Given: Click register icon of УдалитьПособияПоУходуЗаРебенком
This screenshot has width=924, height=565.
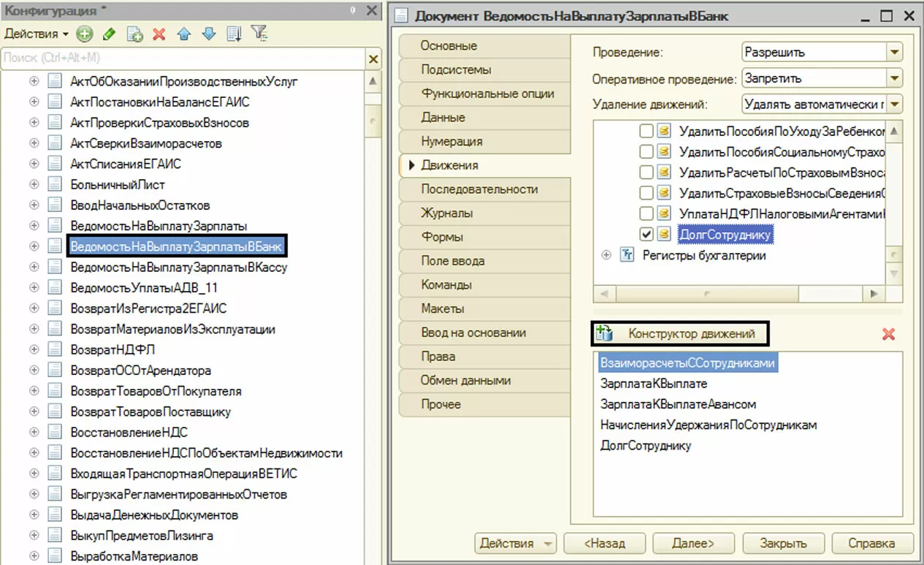Looking at the screenshot, I should point(664,132).
